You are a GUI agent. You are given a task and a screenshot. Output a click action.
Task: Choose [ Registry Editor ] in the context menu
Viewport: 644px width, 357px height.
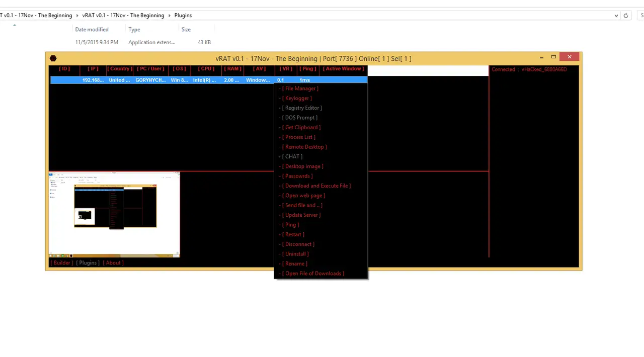(302, 108)
